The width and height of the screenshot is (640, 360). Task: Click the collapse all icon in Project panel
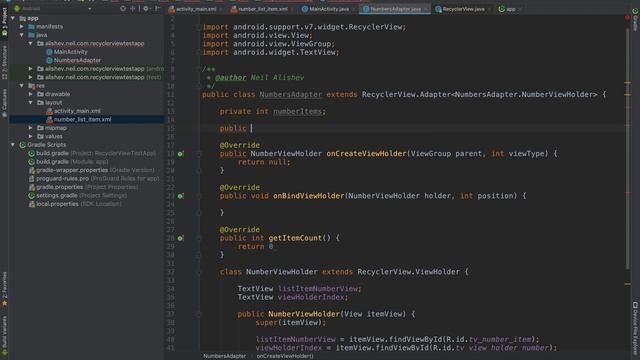[133, 8]
